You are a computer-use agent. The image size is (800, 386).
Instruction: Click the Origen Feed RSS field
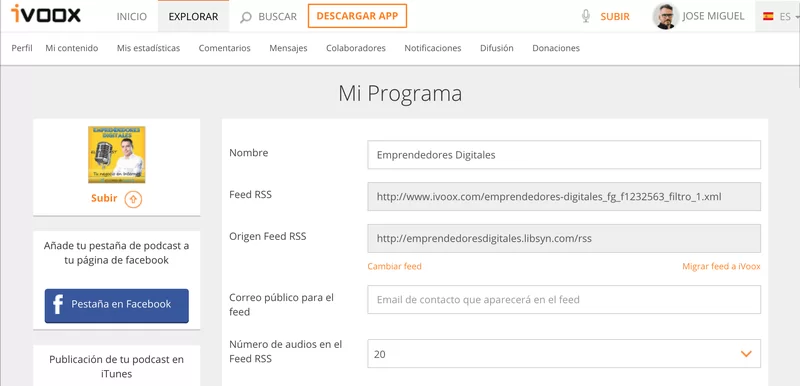click(x=564, y=238)
